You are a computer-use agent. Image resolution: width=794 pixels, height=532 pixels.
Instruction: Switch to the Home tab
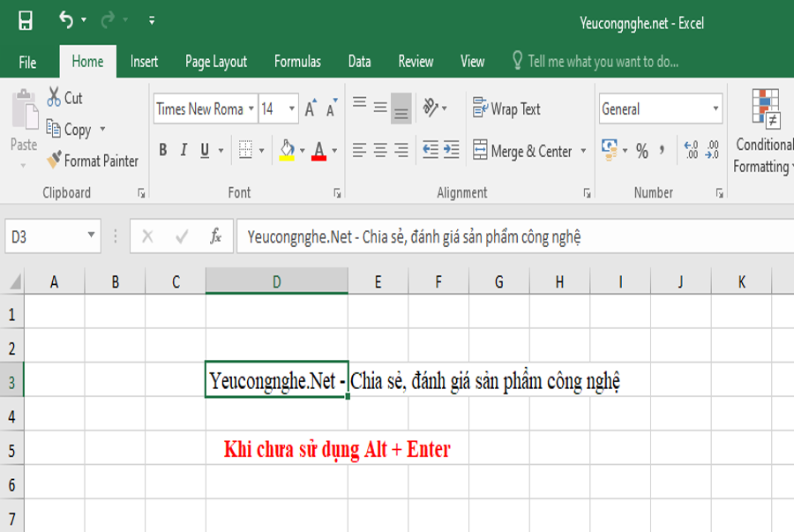(87, 62)
